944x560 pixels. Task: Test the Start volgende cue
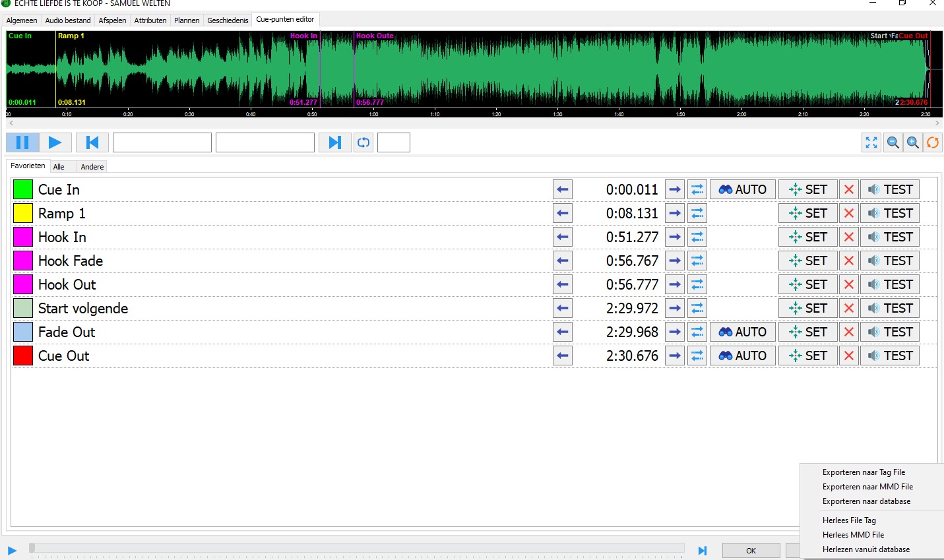tap(890, 309)
